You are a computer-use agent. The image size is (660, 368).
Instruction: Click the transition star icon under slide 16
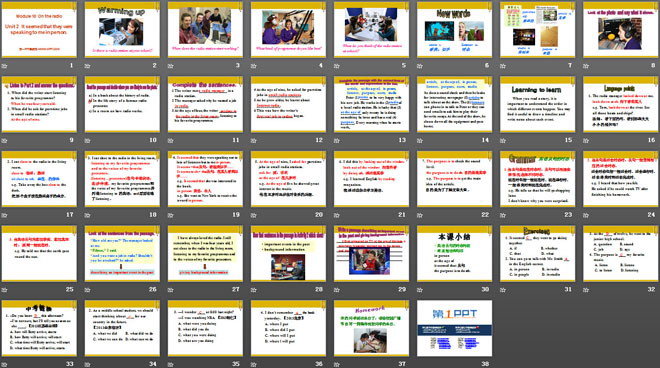coord(586,141)
